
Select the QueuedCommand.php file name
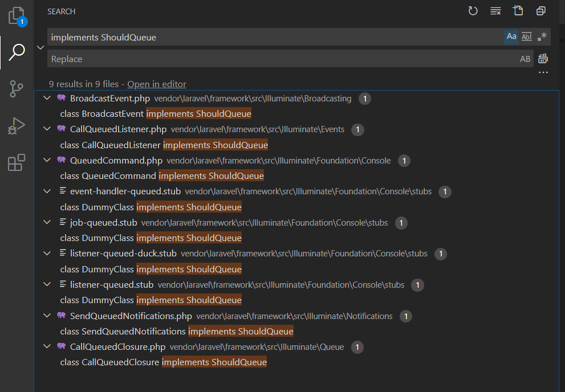116,160
